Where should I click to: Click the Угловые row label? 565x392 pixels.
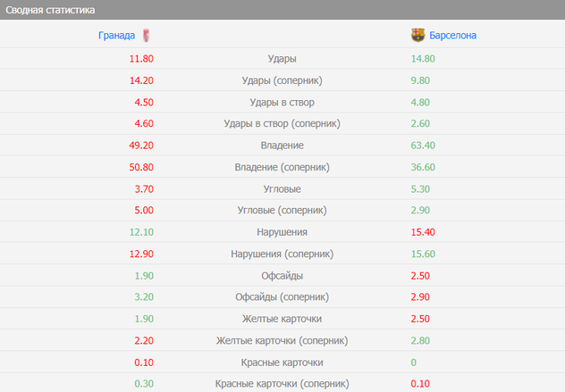282,189
